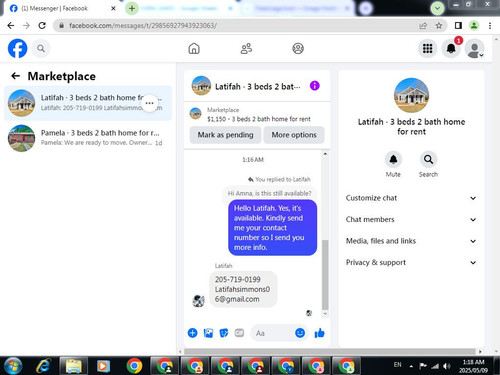500x375 pixels.
Task: Click Mark as pending button
Action: coord(225,135)
